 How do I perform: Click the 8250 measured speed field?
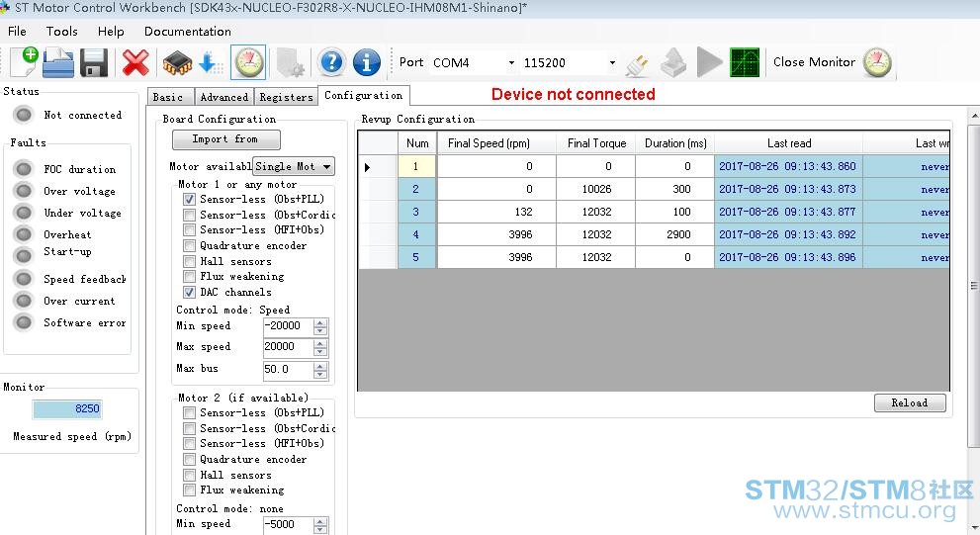pyautogui.click(x=67, y=408)
